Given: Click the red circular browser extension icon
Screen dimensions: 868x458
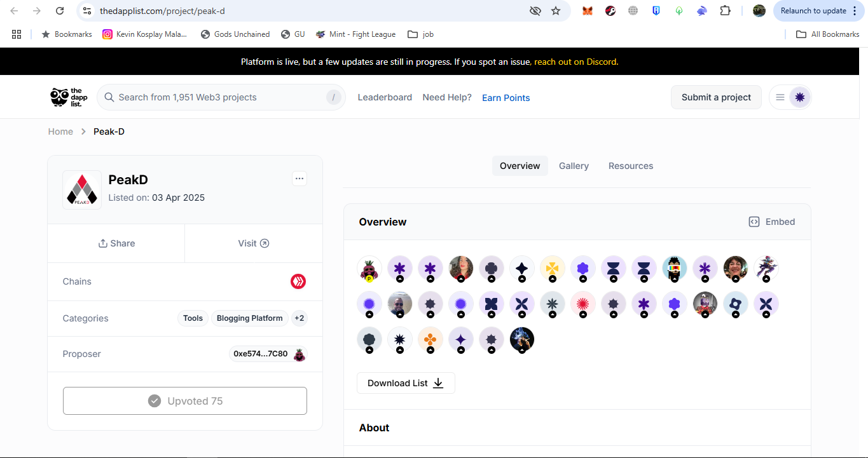Looking at the screenshot, I should 610,11.
